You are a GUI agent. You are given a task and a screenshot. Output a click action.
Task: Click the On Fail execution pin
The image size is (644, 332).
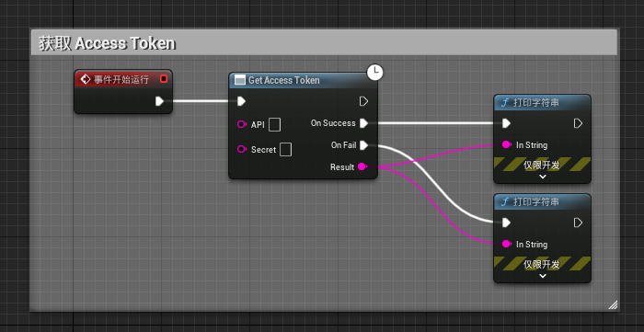pyautogui.click(x=363, y=145)
